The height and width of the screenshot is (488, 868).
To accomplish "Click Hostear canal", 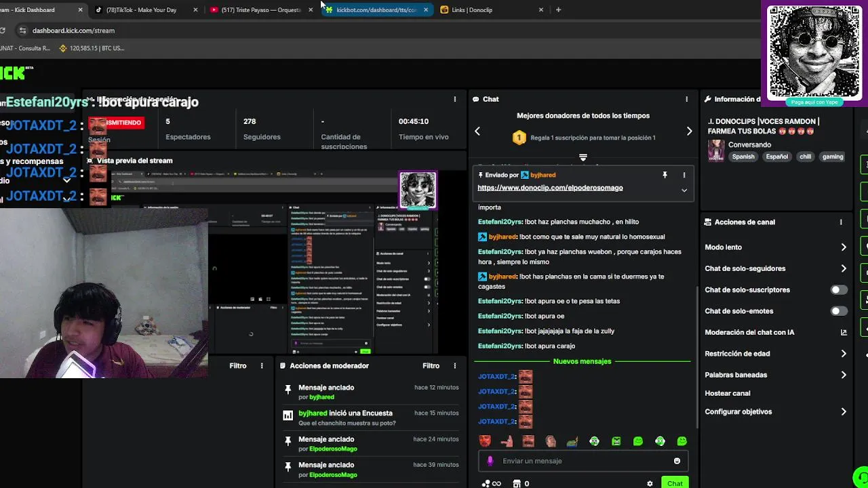I will tap(728, 393).
